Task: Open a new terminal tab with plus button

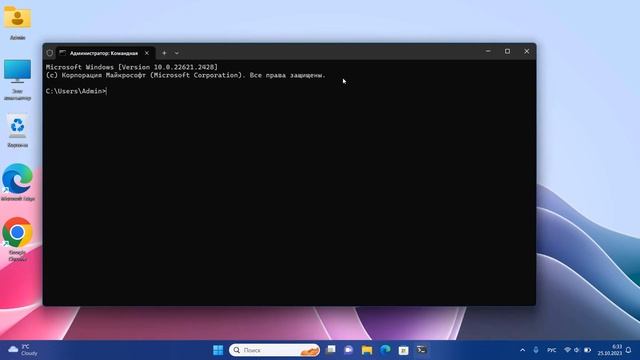Action: point(164,53)
